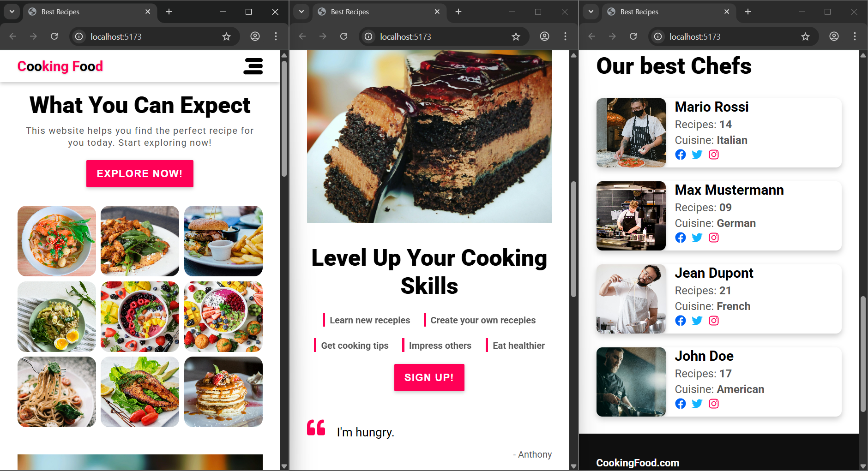The image size is (868, 471).
Task: Reload the page in the left browser window
Action: [54, 36]
